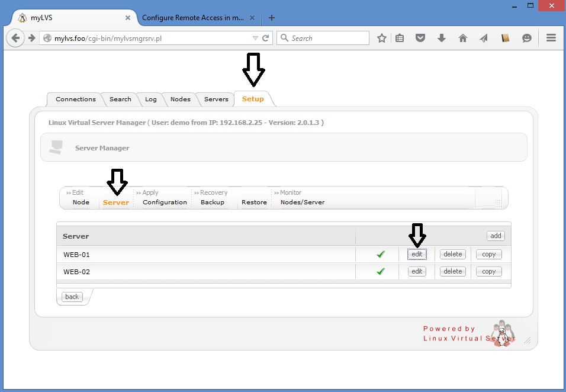Open a new browser tab
Image resolution: width=566 pixels, height=392 pixels.
point(272,18)
